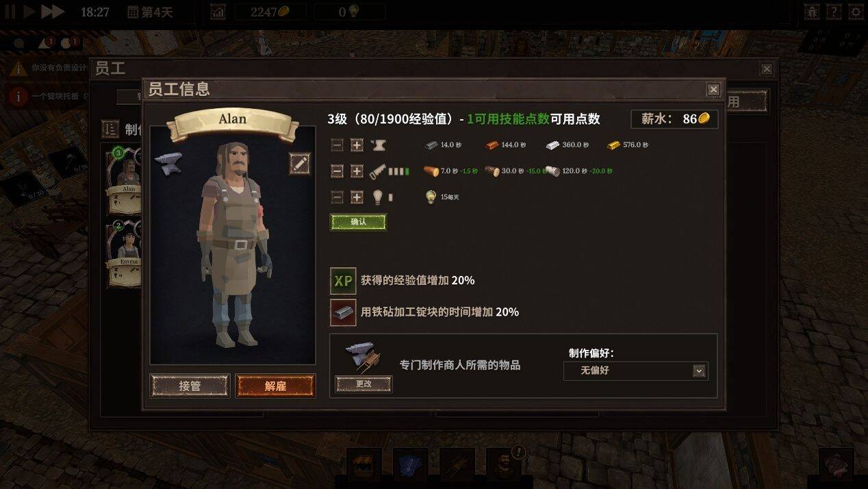Image resolution: width=868 pixels, height=489 pixels.
Task: Open the blue cards icon in bottom bar
Action: pyautogui.click(x=410, y=466)
